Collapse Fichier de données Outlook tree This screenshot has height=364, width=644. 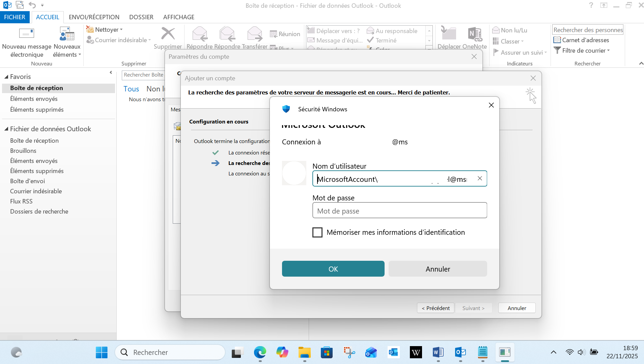point(6,129)
